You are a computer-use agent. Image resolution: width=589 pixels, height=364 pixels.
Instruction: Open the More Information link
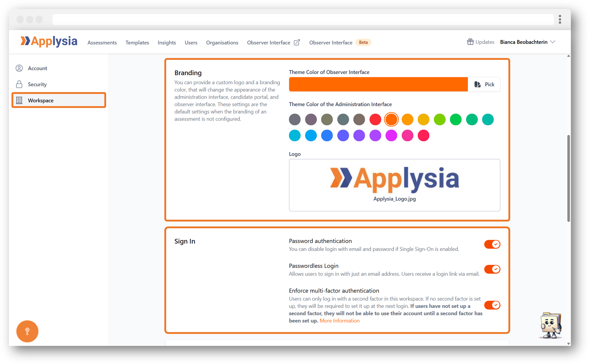point(339,321)
